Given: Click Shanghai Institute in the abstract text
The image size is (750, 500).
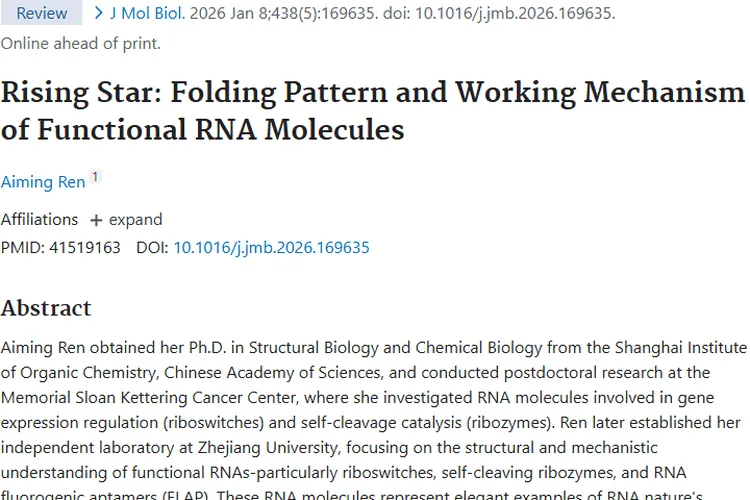Looking at the screenshot, I should tap(680, 348).
